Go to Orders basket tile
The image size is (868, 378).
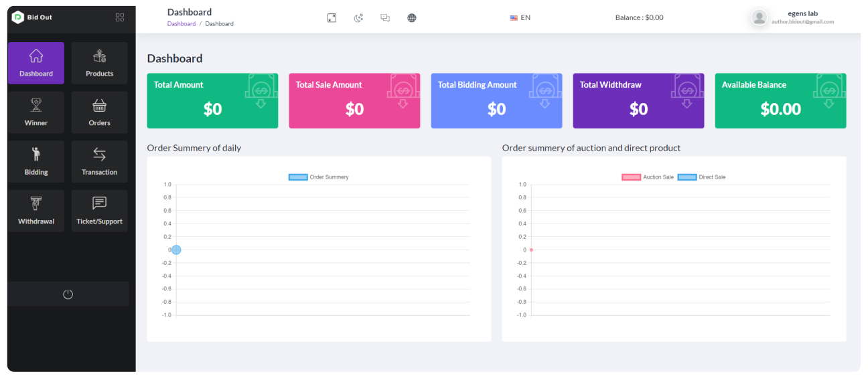[99, 112]
